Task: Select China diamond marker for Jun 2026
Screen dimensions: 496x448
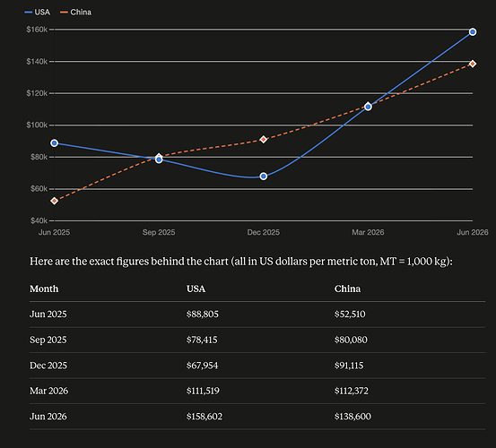Action: [x=473, y=64]
